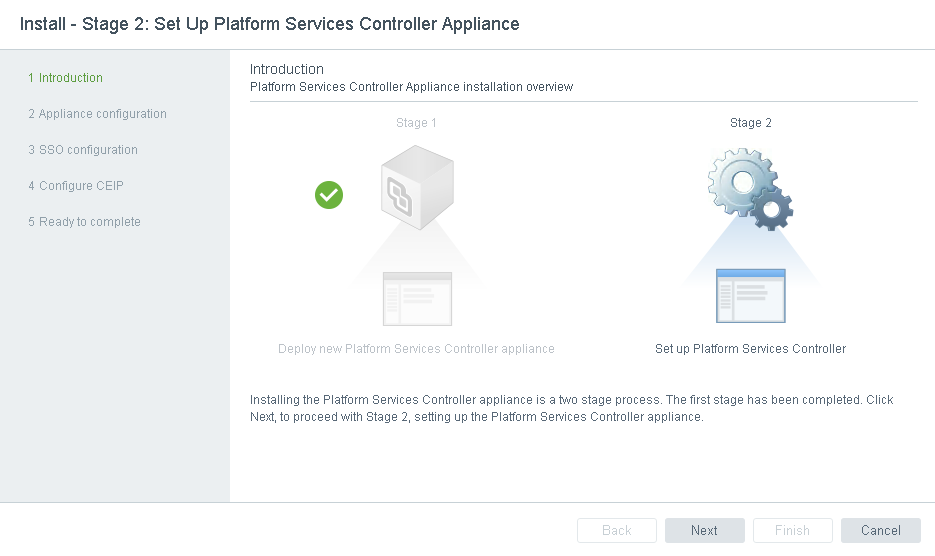Click 'Deploy new Platform Services Controller appliance' caption

pyautogui.click(x=416, y=349)
